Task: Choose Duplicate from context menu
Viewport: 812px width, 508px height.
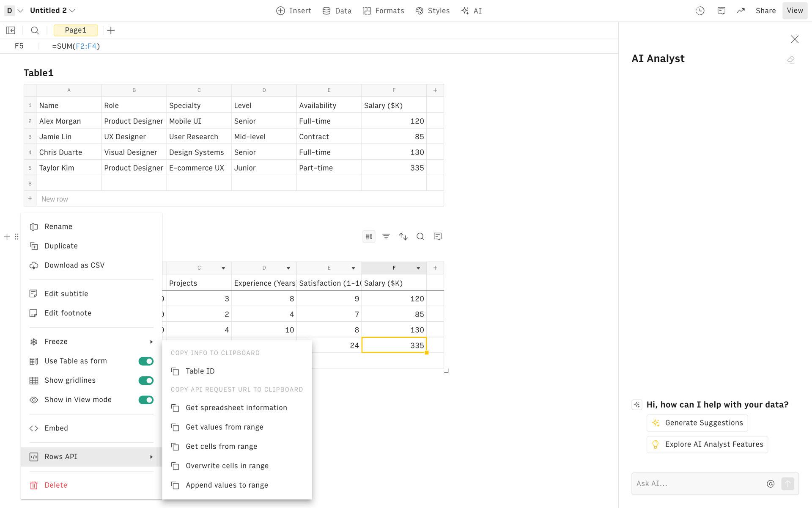Action: click(91, 246)
